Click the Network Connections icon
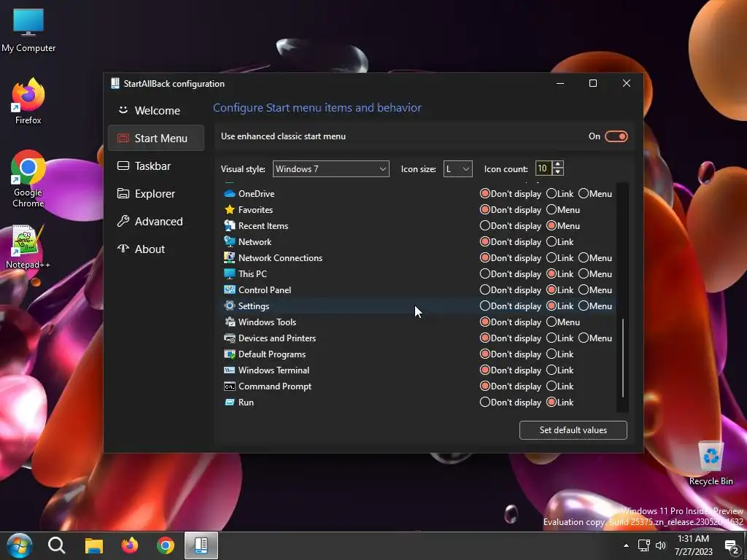The width and height of the screenshot is (747, 560). (x=230, y=257)
